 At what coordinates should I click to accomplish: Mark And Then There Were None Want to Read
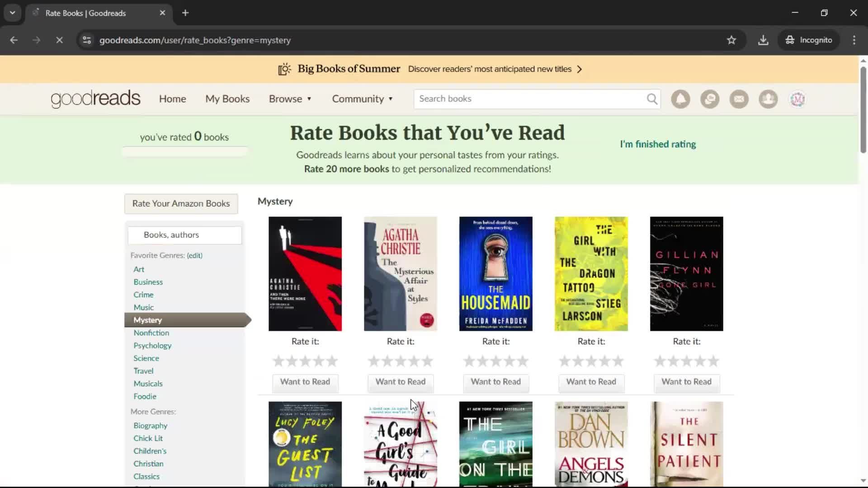tap(305, 382)
